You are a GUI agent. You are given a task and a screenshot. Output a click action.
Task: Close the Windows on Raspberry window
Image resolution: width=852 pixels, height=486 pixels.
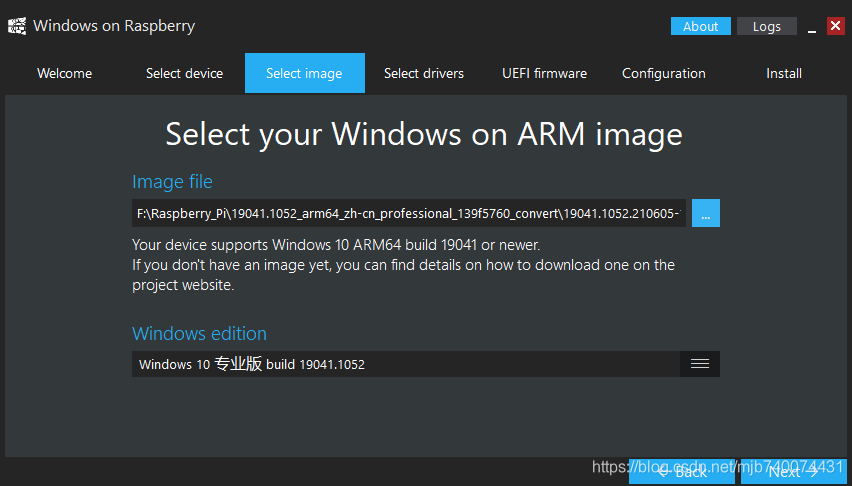tap(836, 27)
